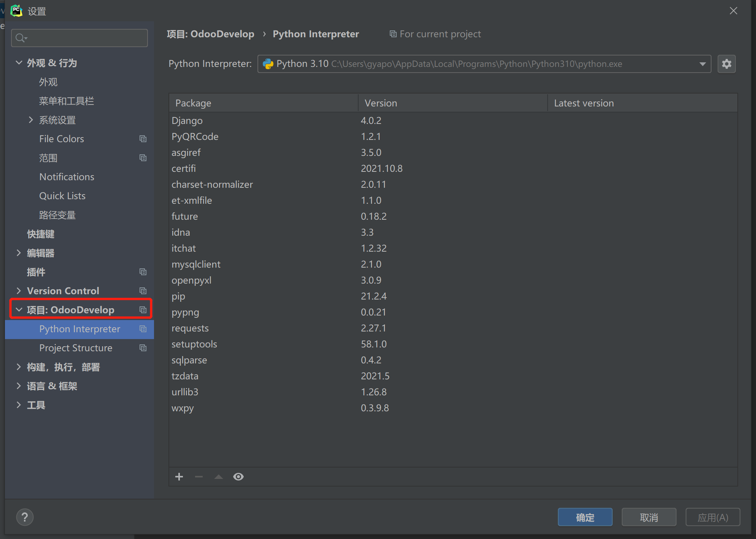Click the project-level icon beside 范围
Viewport: 756px width, 539px height.
[x=143, y=158]
